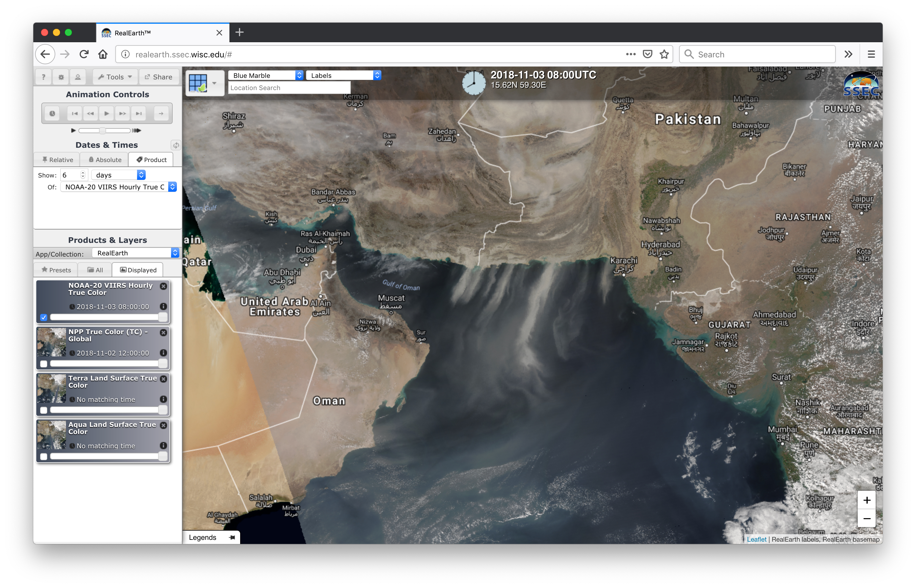
Task: Go back in browser history
Action: coord(45,54)
